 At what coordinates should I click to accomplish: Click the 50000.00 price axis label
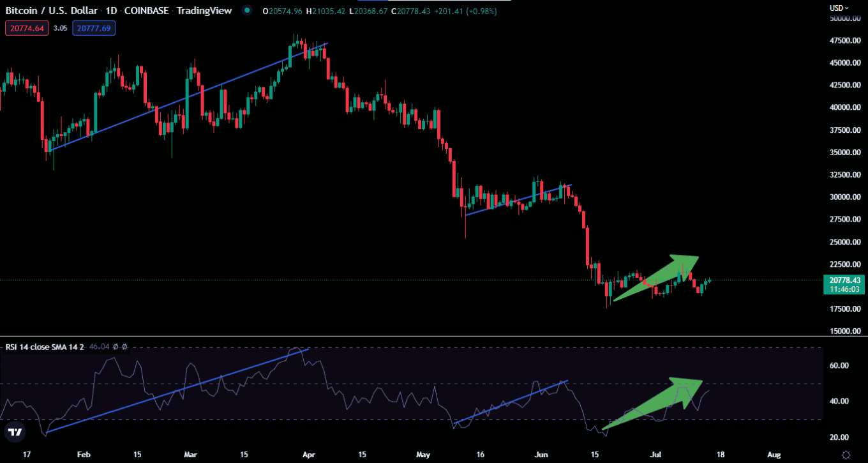[x=845, y=19]
